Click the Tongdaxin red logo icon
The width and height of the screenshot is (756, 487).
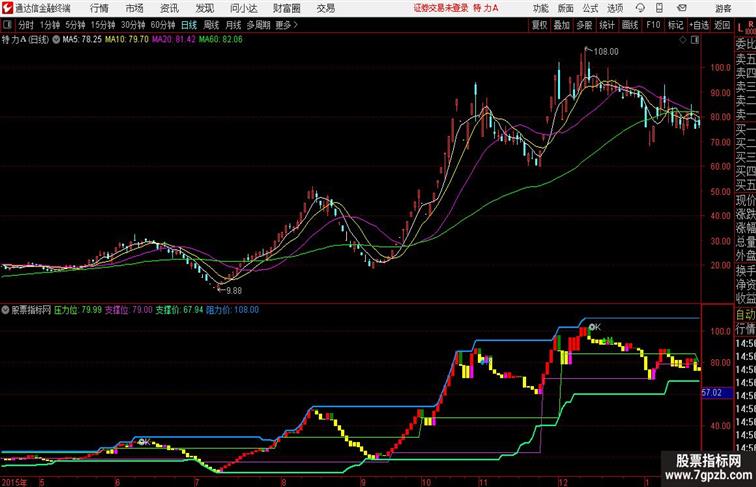pos(7,8)
